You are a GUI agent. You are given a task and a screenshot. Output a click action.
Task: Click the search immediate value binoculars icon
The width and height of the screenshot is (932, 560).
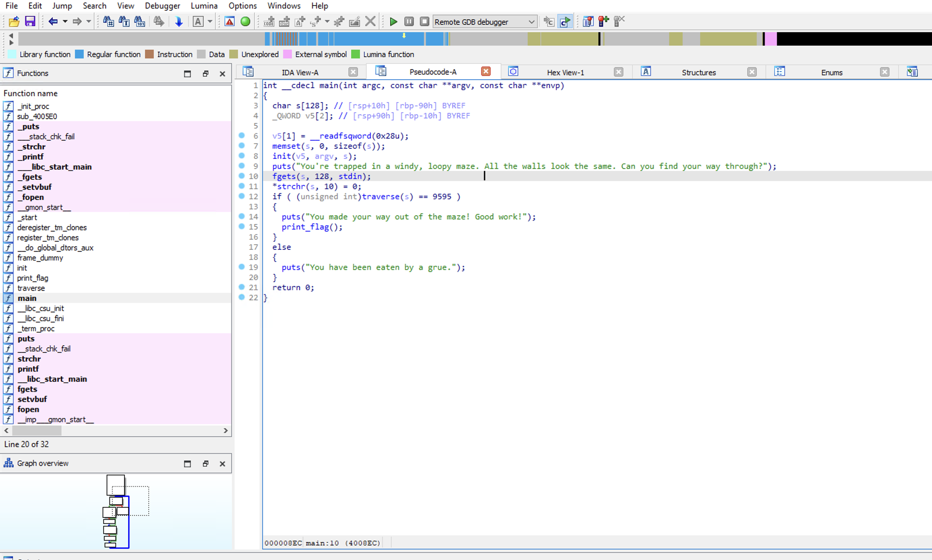[x=108, y=22]
